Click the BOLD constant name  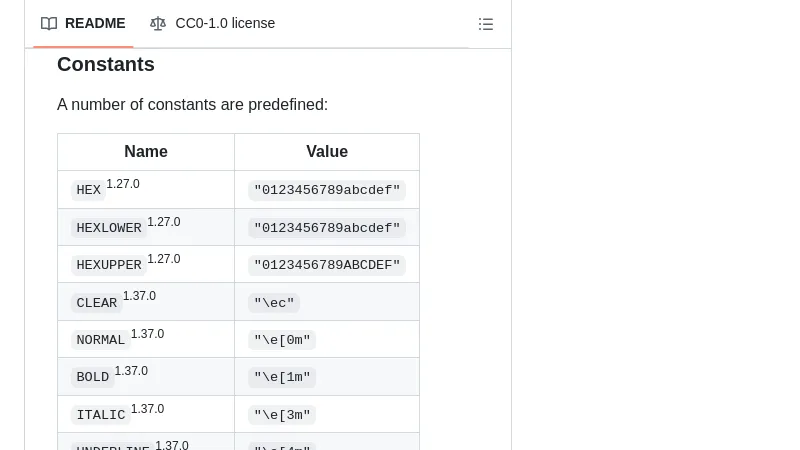(x=93, y=377)
